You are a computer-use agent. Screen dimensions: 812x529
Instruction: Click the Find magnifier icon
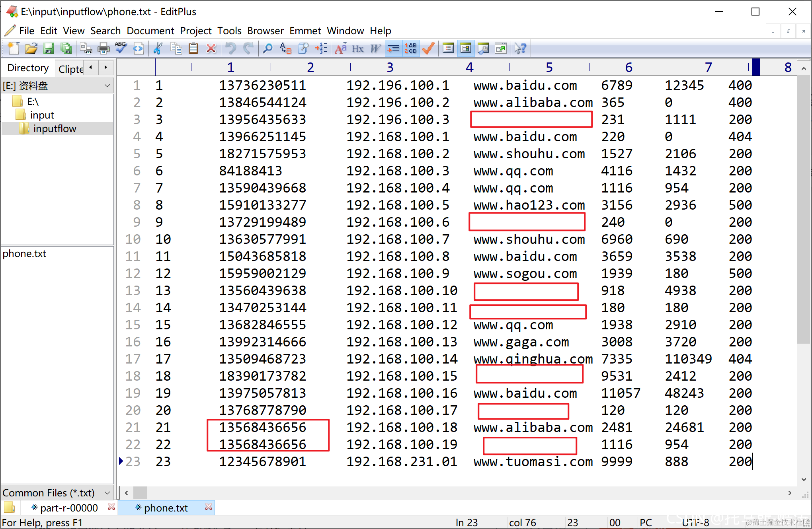click(x=267, y=49)
